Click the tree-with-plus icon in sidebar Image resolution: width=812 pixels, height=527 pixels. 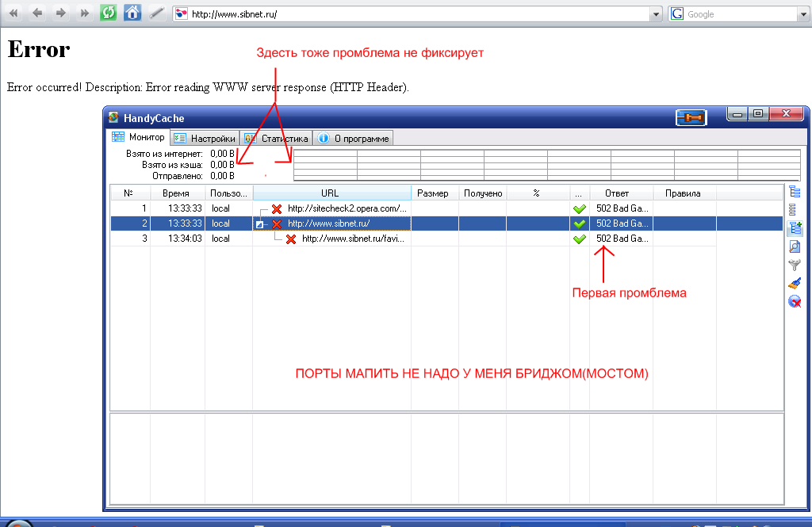pos(795,228)
